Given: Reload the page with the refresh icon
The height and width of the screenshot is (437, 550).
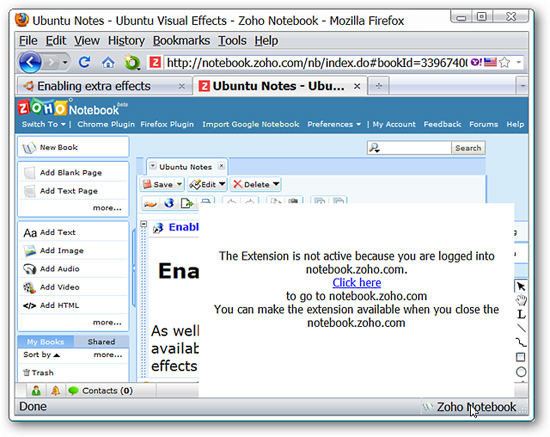Looking at the screenshot, I should coord(85,62).
